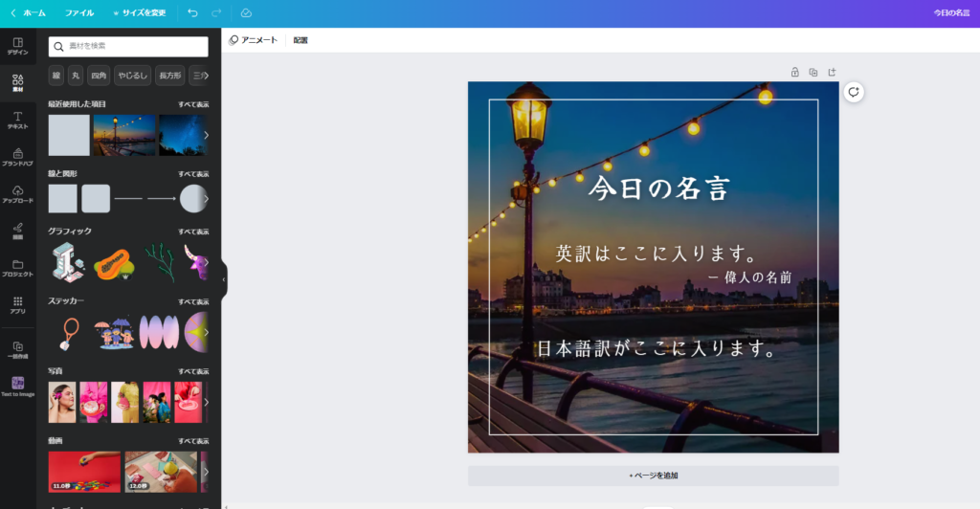Screen dimensions: 980x509
Task: Select the やじるし filter chip
Action: [132, 75]
